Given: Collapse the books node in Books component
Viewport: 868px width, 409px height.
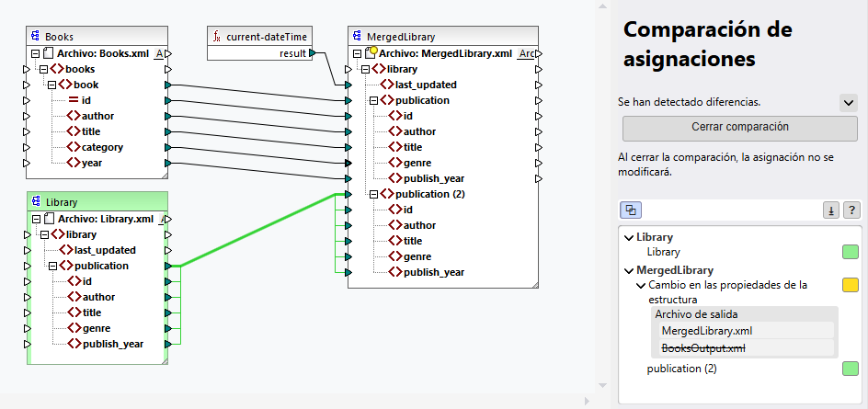Looking at the screenshot, I should (x=43, y=69).
